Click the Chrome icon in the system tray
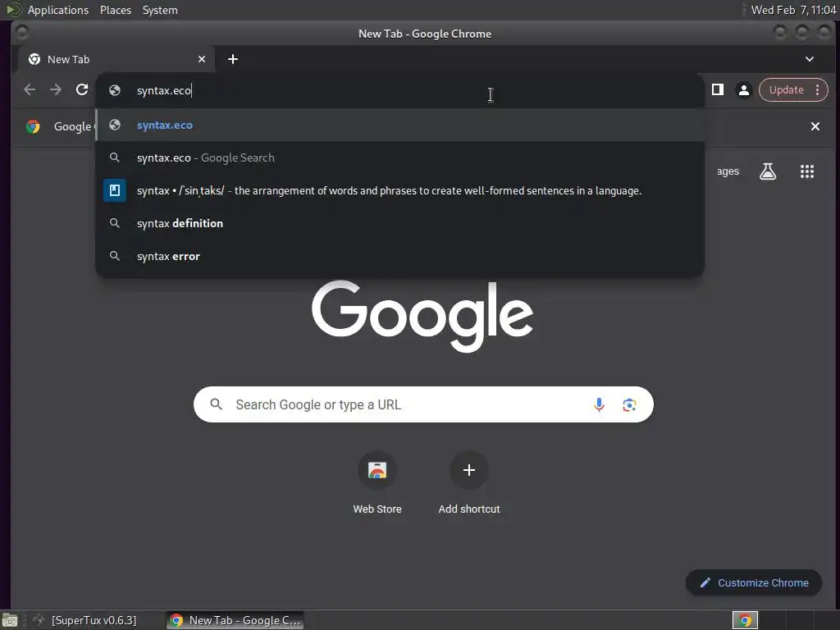 tap(745, 620)
